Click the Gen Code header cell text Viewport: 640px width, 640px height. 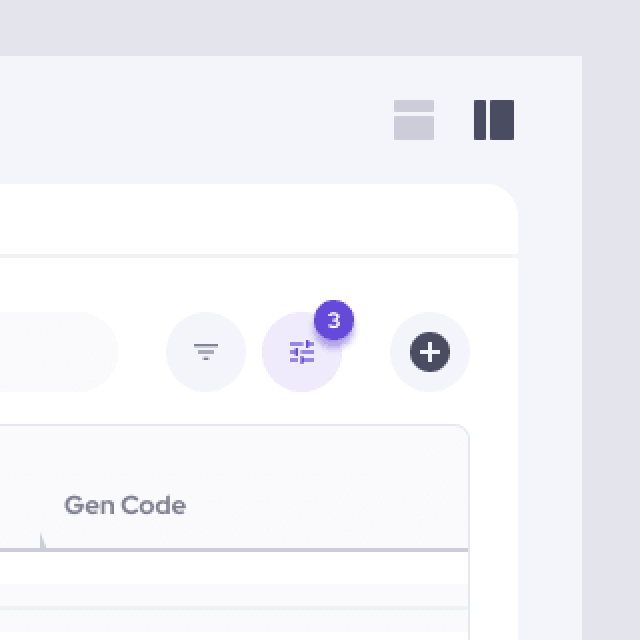tap(125, 505)
